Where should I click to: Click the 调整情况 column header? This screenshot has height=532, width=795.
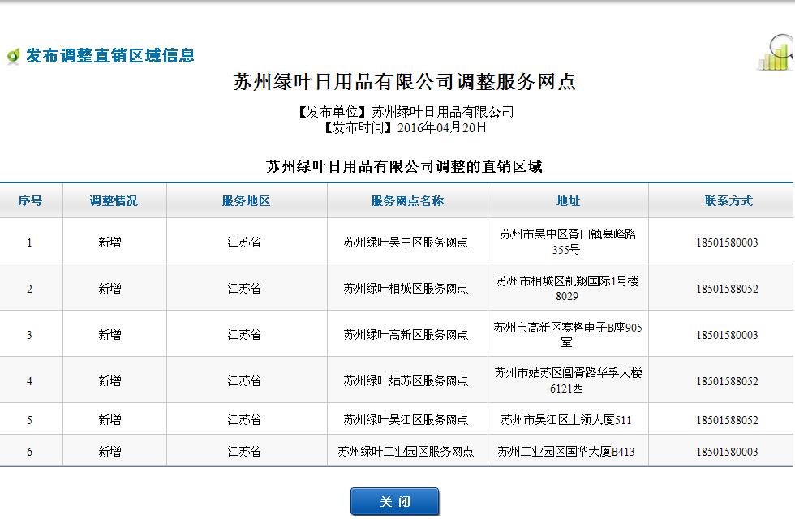[114, 201]
